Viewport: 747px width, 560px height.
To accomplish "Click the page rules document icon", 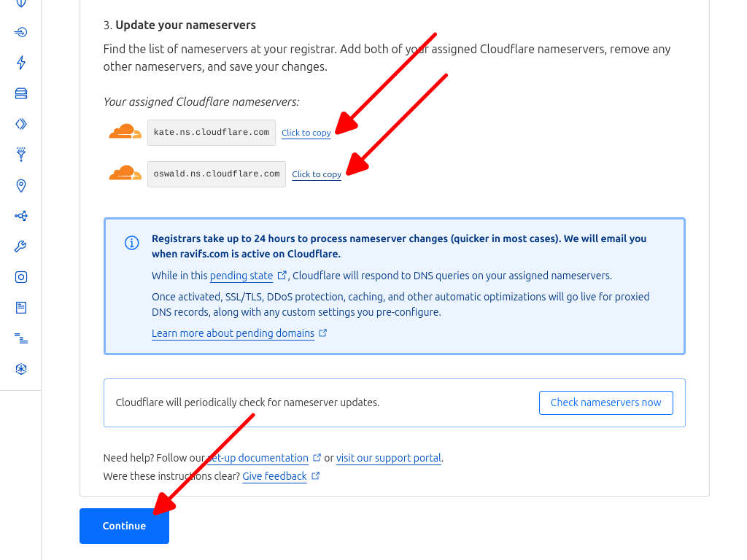I will 20,307.
